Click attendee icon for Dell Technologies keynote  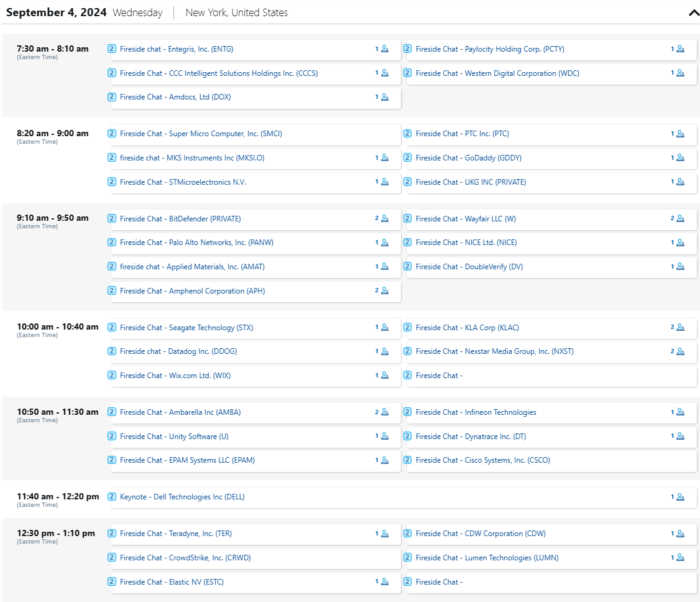tap(680, 497)
